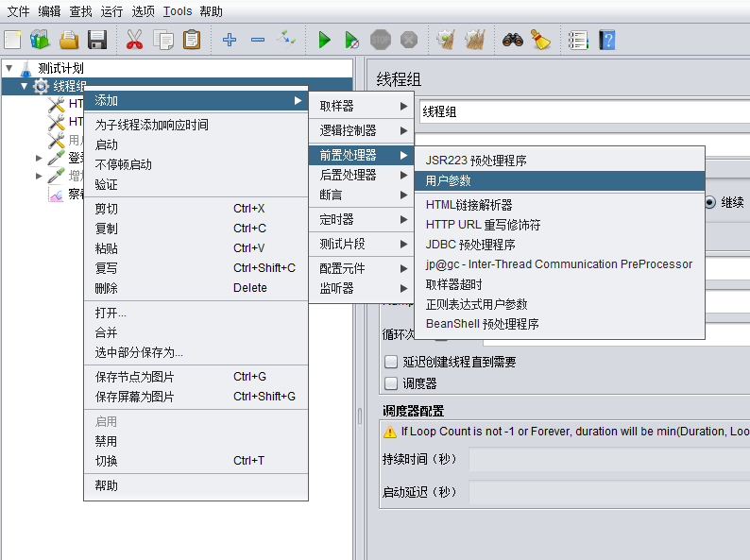Click the Test Plan flask icon
Screen dimensions: 750x560
coord(26,68)
